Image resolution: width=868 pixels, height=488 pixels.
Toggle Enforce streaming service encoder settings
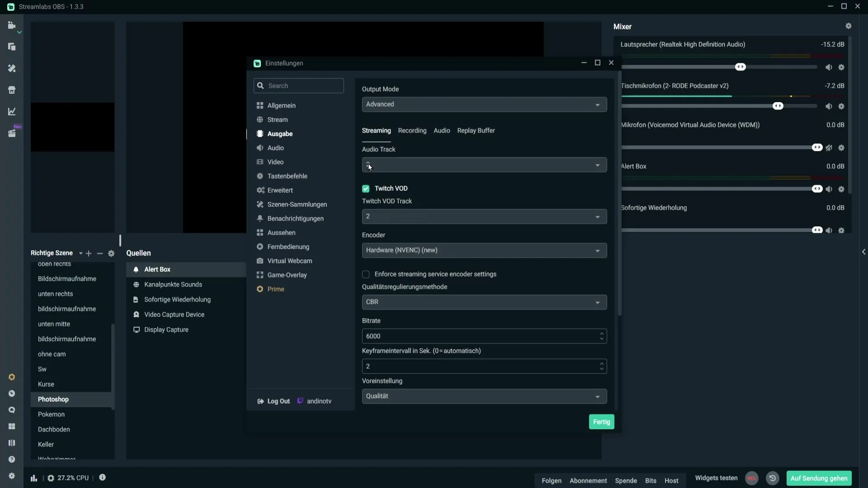point(367,275)
